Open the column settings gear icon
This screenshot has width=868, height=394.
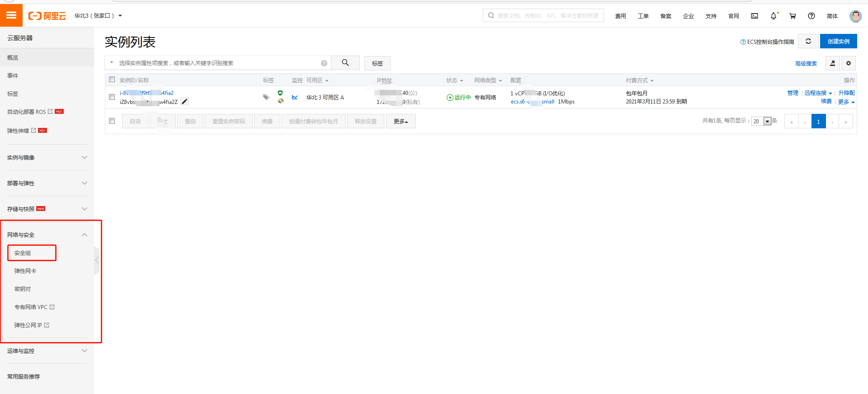click(849, 63)
